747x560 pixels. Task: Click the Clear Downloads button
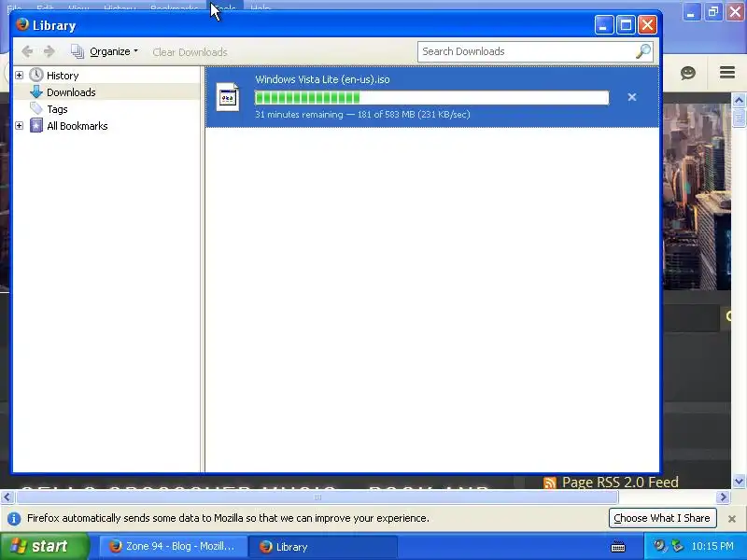[190, 52]
